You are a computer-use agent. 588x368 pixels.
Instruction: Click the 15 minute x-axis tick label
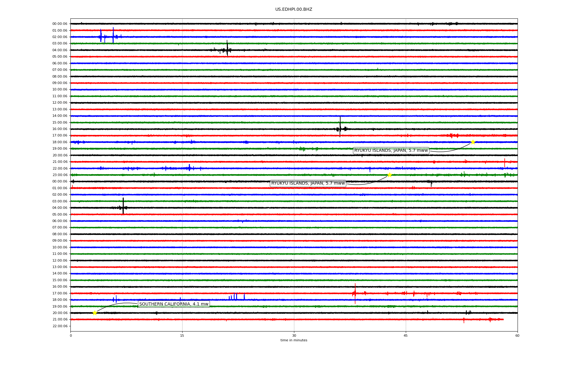[x=182, y=335]
